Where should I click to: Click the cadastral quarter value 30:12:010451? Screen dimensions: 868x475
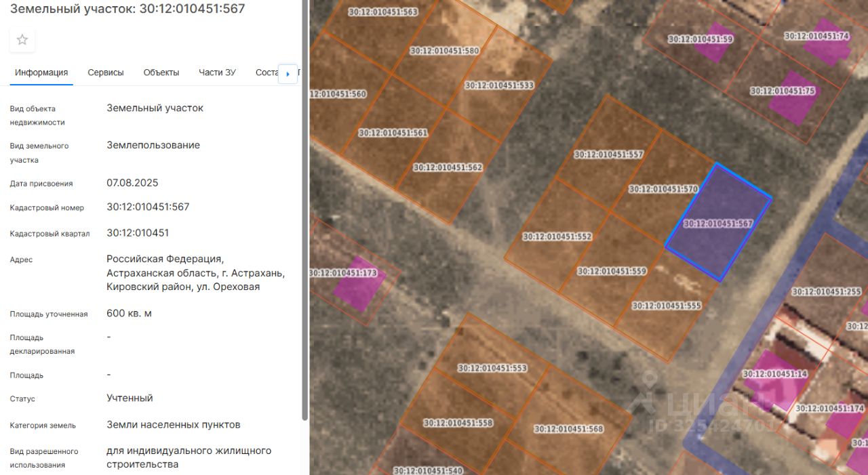point(138,232)
